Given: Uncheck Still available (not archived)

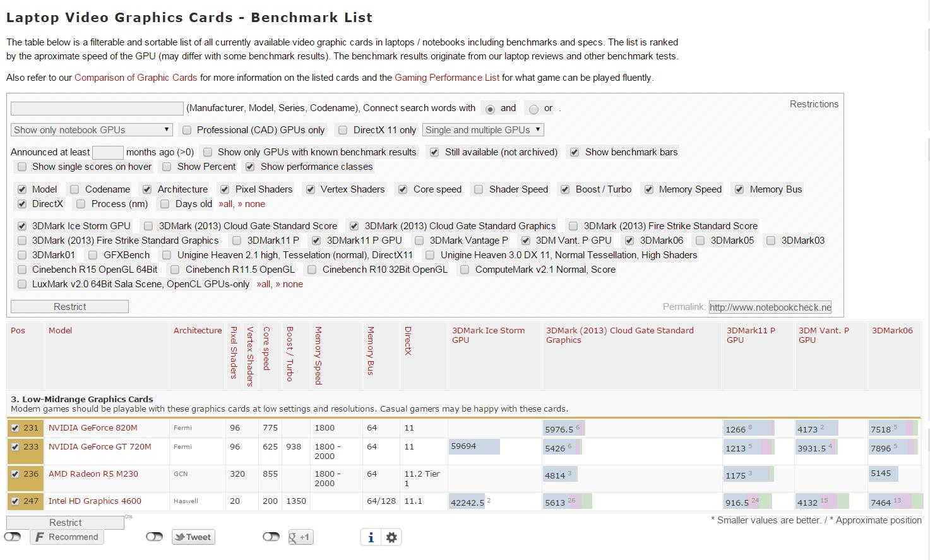Looking at the screenshot, I should tap(434, 152).
